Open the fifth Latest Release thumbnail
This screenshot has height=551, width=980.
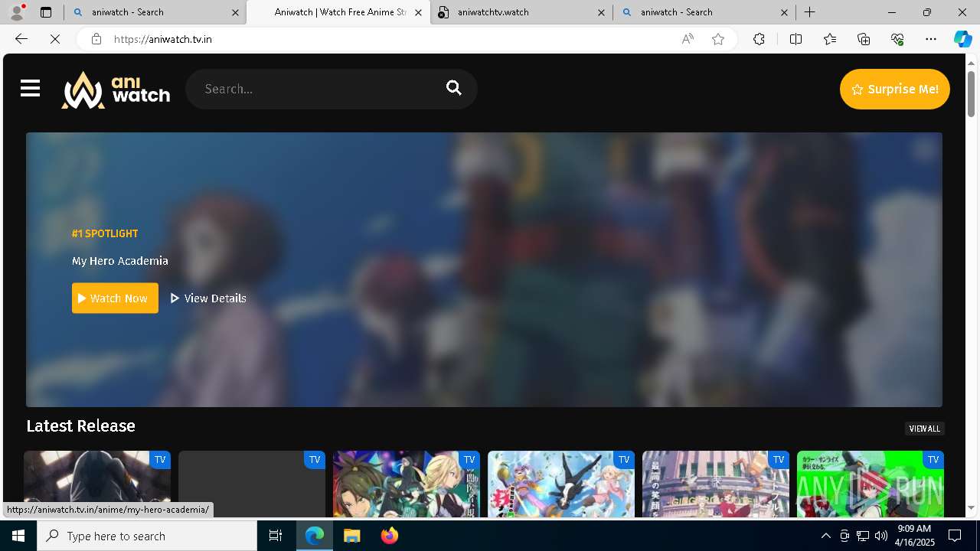coord(716,484)
